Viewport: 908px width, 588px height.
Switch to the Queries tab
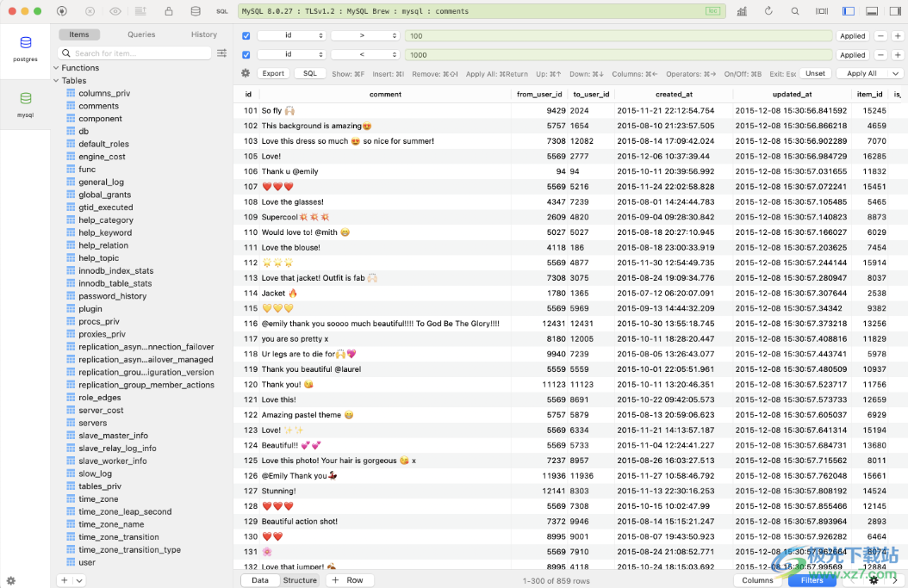click(x=141, y=34)
